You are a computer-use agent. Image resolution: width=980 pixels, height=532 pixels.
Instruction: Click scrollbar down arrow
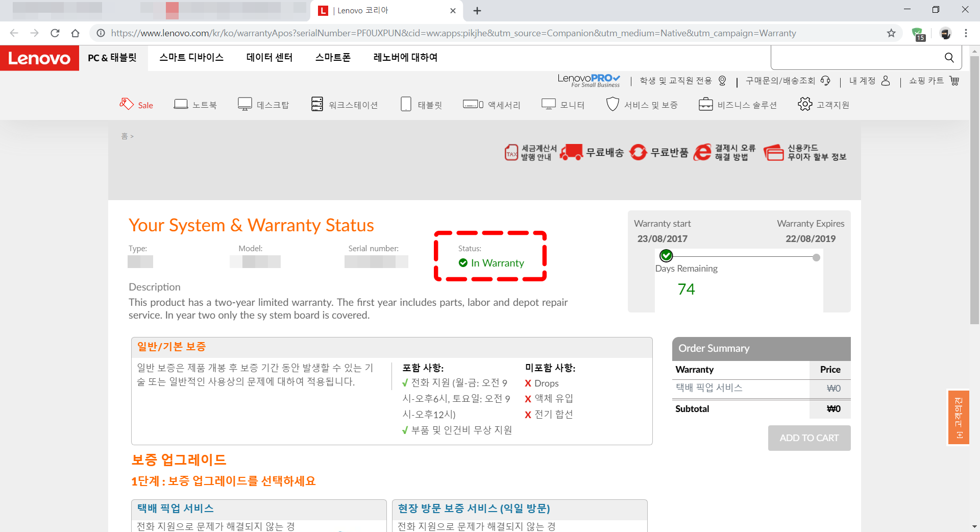click(x=974, y=526)
